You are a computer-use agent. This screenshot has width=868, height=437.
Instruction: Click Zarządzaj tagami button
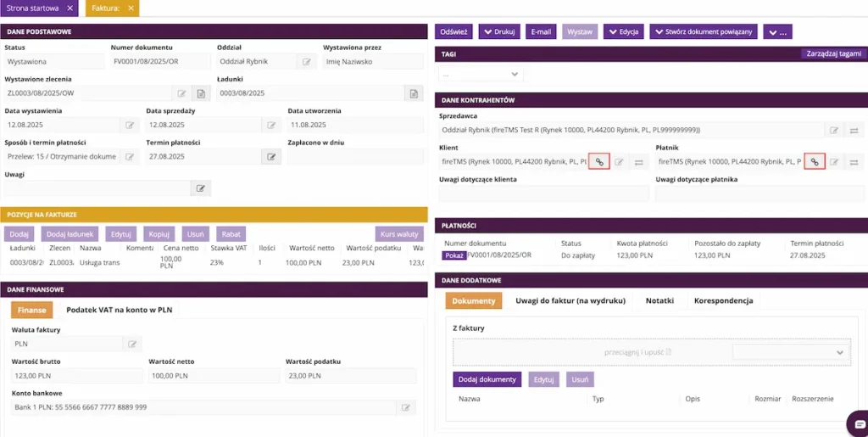click(834, 53)
